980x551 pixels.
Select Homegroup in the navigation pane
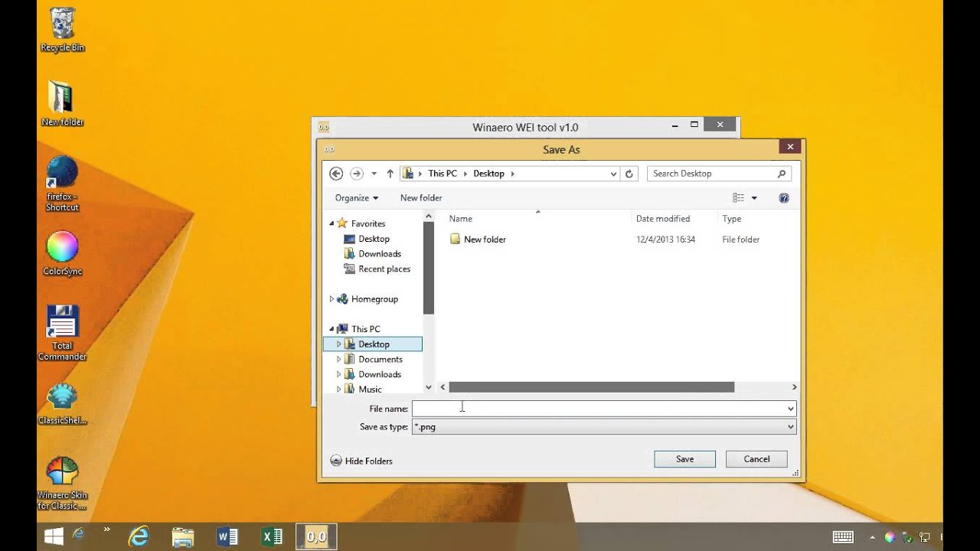[x=374, y=299]
